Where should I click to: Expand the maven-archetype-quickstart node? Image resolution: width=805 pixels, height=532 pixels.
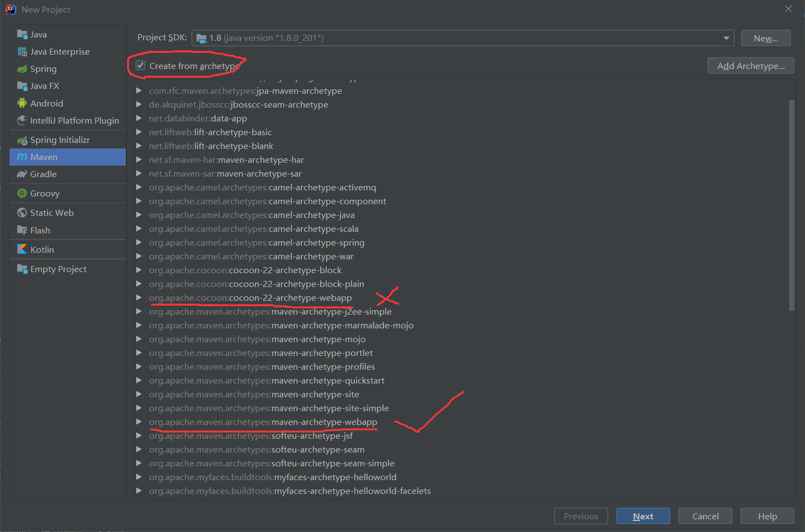(x=139, y=380)
